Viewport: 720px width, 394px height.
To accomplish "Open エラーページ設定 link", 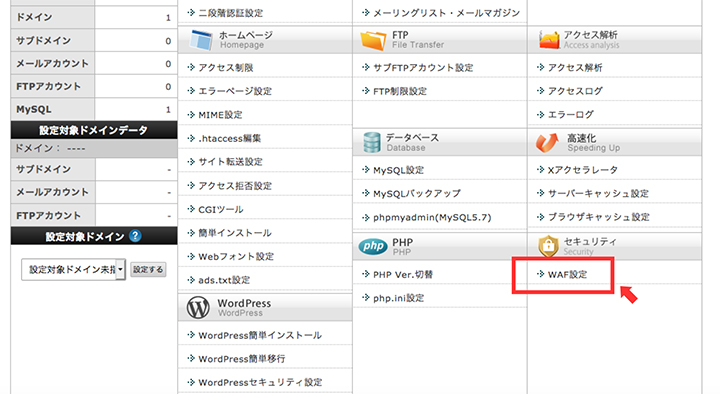I will 235,91.
